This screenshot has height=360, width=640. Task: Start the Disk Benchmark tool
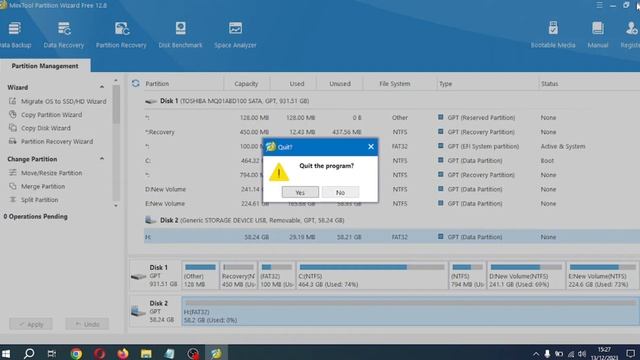click(180, 35)
